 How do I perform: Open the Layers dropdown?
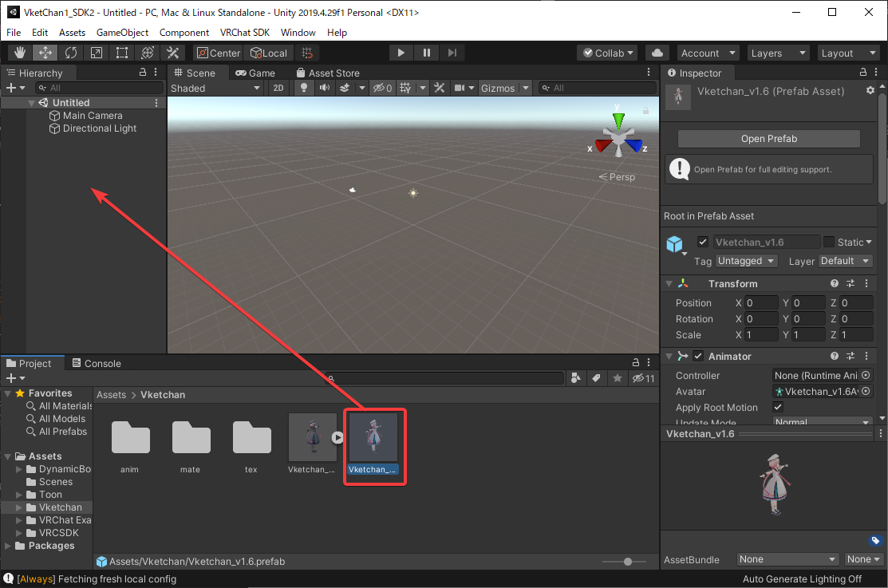click(x=778, y=53)
